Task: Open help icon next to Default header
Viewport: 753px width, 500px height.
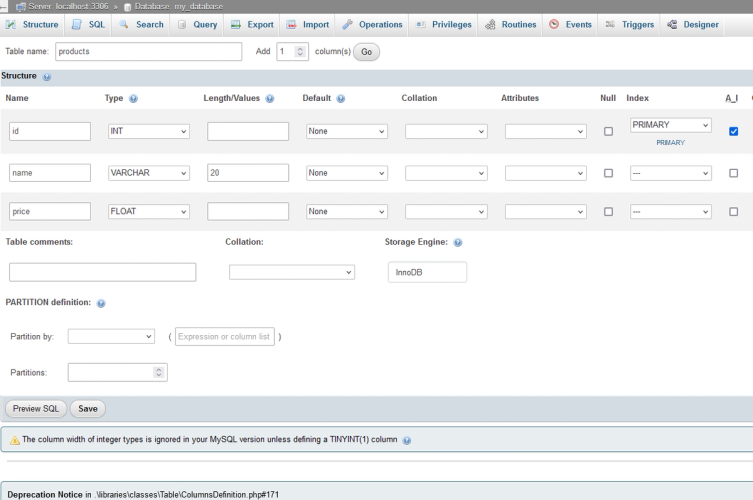Action: click(340, 98)
